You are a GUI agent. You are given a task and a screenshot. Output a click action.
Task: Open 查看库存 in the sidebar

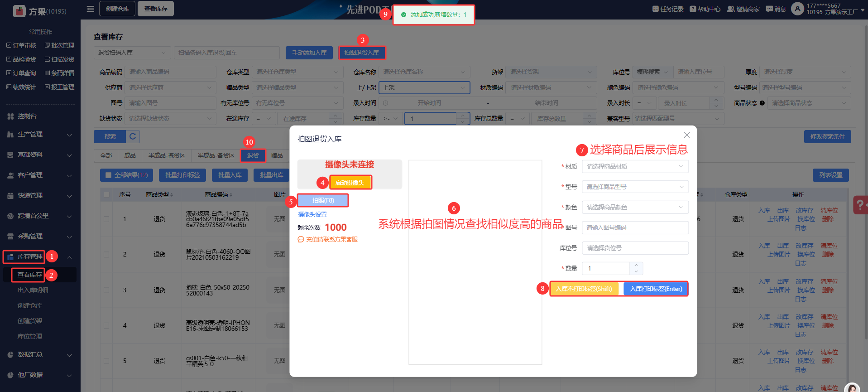click(29, 275)
